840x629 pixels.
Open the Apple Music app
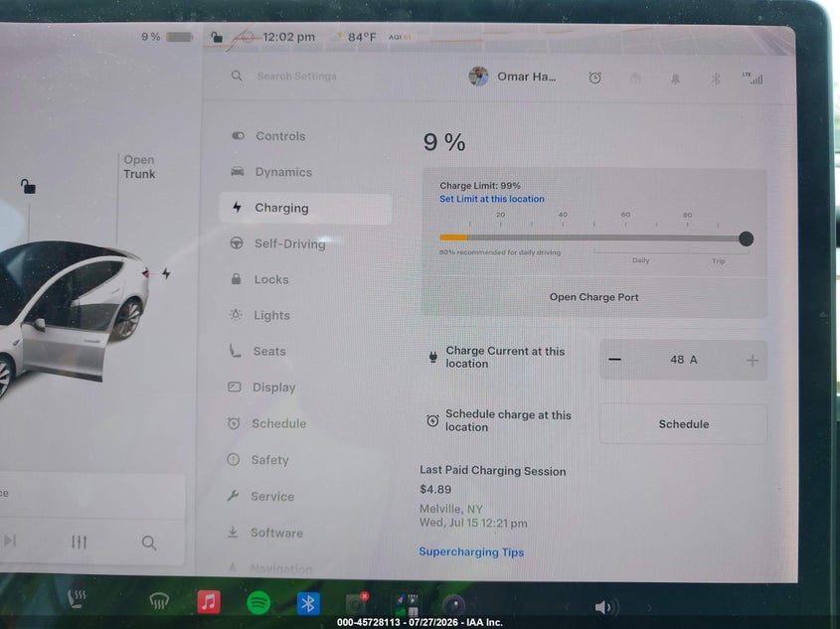(x=209, y=602)
